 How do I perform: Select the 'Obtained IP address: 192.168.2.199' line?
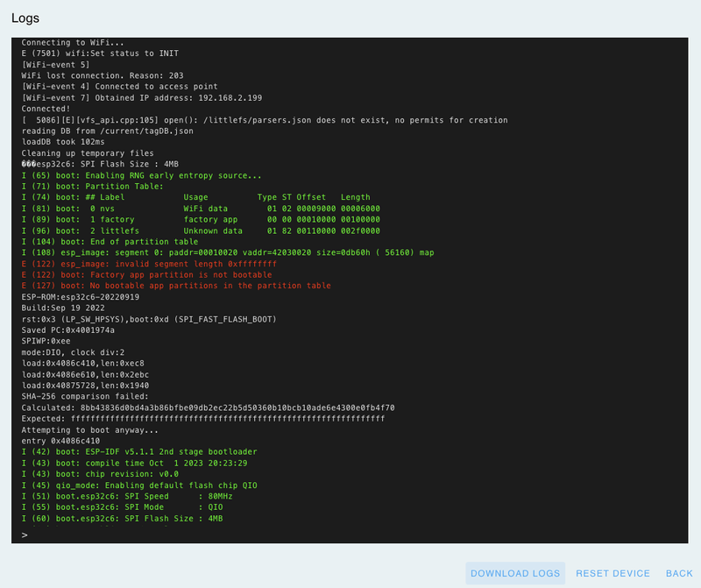tap(142, 97)
